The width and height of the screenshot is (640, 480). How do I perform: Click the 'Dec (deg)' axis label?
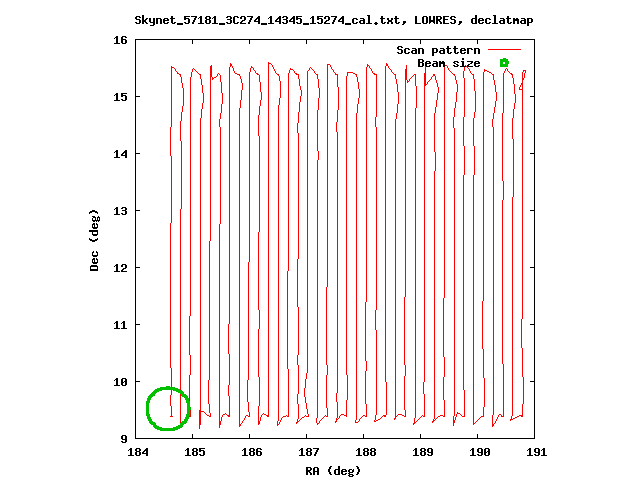click(94, 240)
